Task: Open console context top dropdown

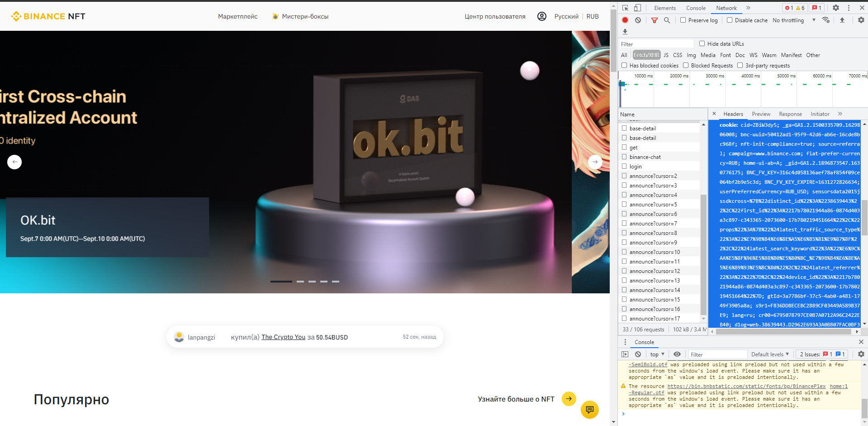Action: click(x=657, y=354)
